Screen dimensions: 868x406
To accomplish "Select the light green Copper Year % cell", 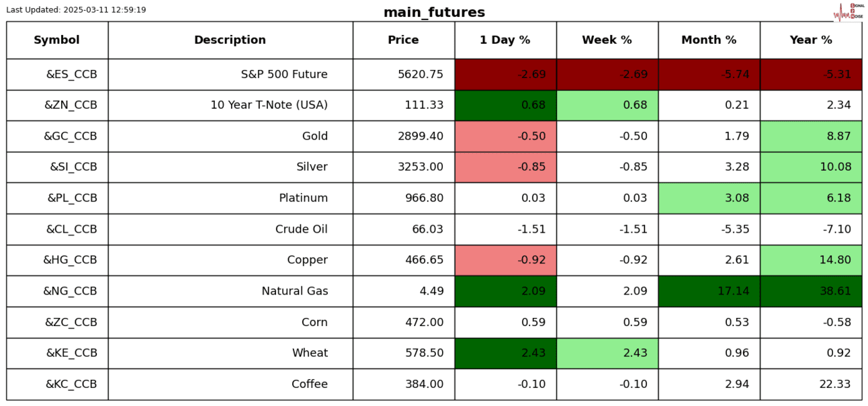I will click(811, 260).
